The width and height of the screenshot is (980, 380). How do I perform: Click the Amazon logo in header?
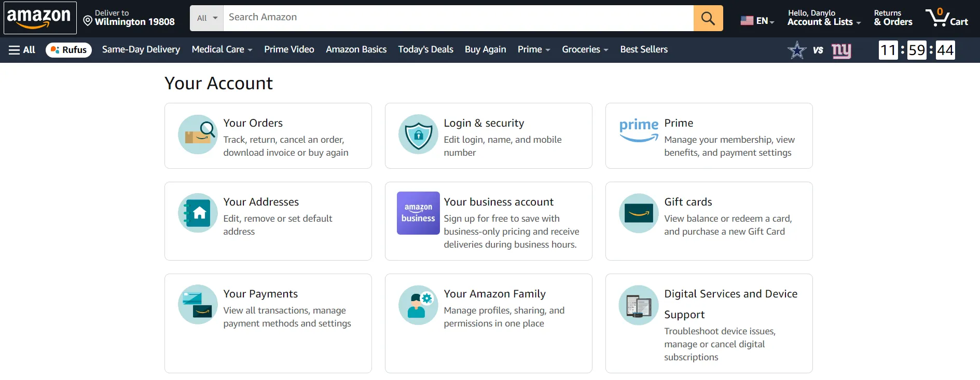tap(39, 18)
